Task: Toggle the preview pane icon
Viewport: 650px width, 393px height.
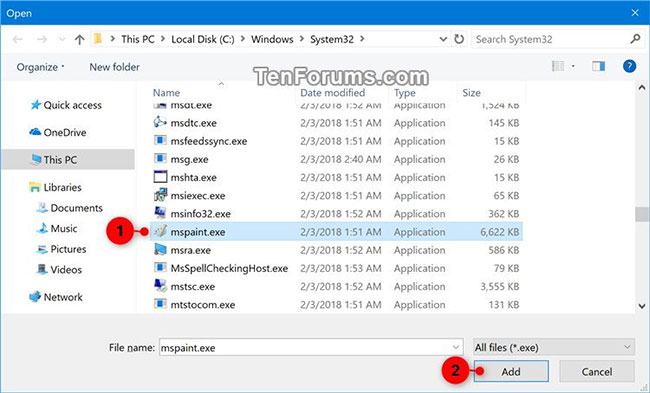Action: [598, 66]
